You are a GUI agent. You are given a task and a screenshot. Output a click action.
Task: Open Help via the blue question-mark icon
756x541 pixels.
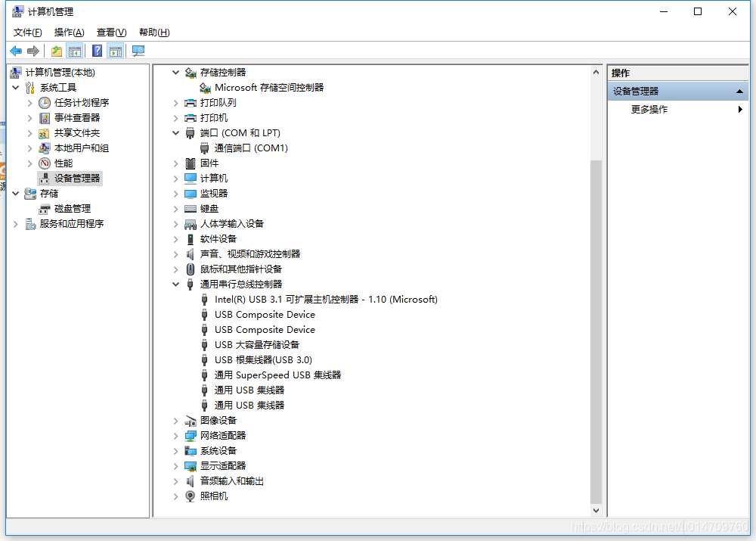pyautogui.click(x=97, y=51)
